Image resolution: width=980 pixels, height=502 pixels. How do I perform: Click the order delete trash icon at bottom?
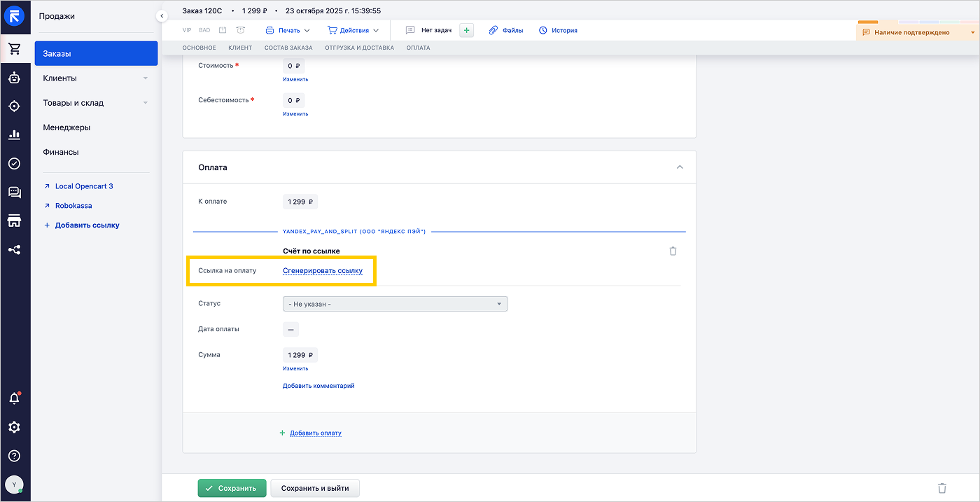click(942, 488)
